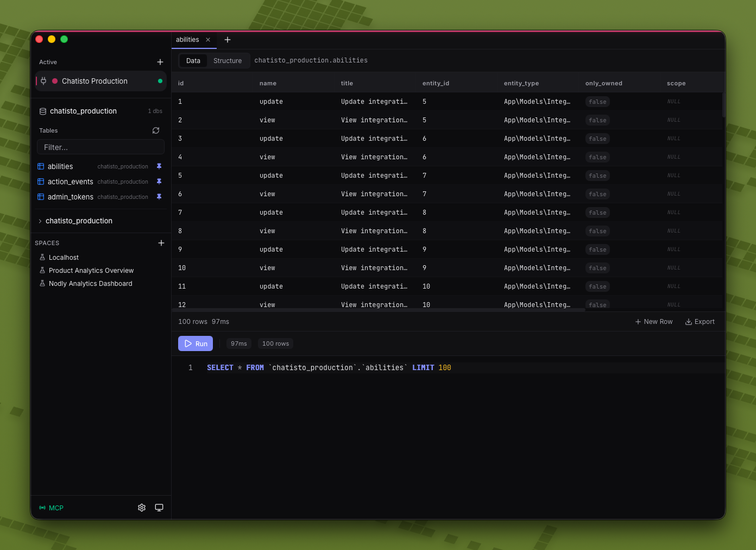Open the abilities table in sidebar
This screenshot has width=756, height=550.
60,166
